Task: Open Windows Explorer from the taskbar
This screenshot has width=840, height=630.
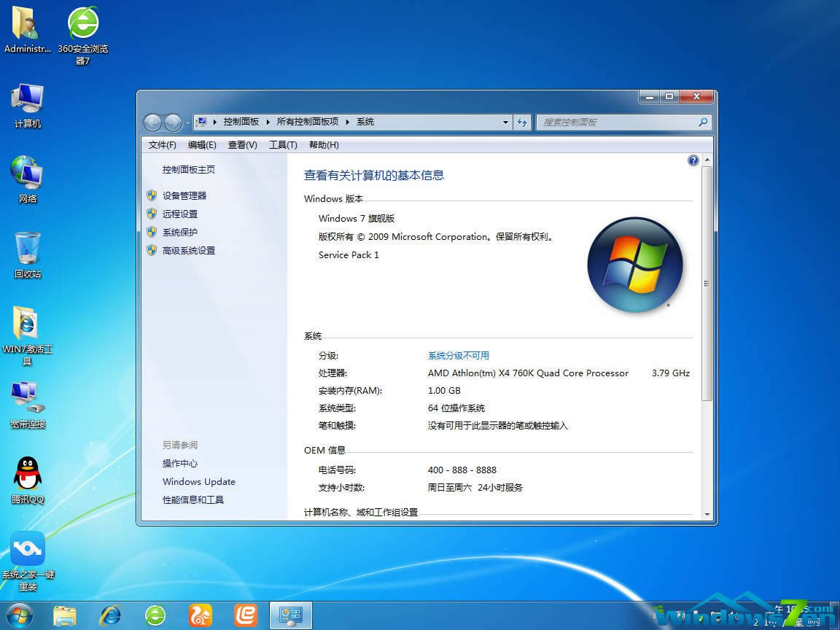Action: pyautogui.click(x=65, y=615)
